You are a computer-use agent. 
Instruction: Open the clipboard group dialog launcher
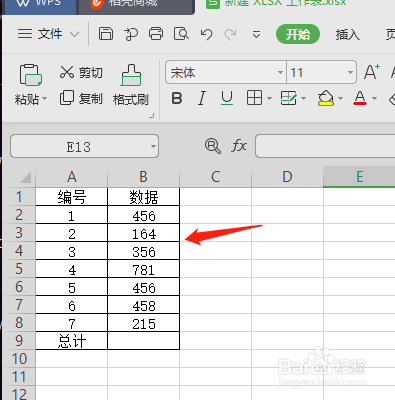[x=152, y=115]
